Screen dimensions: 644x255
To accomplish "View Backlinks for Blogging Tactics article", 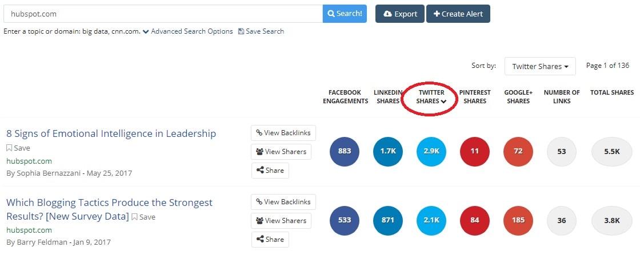I will pos(283,202).
